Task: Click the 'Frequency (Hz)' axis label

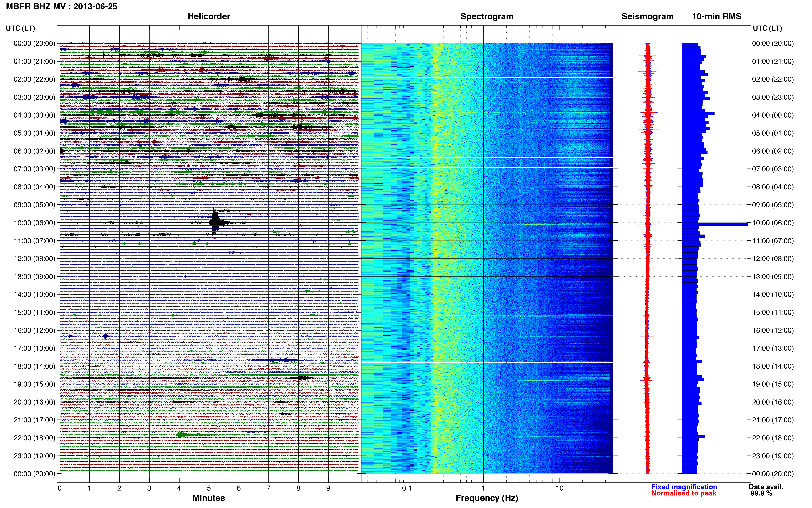Action: [487, 498]
